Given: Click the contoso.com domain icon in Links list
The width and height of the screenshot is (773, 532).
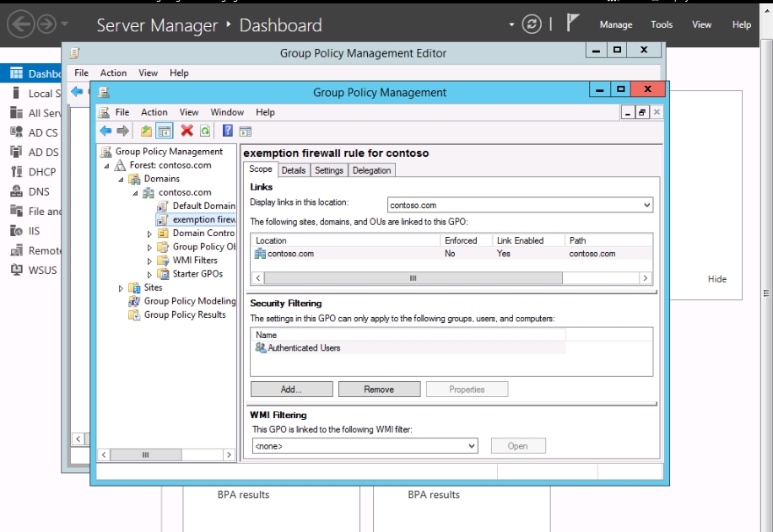Looking at the screenshot, I should [x=260, y=254].
